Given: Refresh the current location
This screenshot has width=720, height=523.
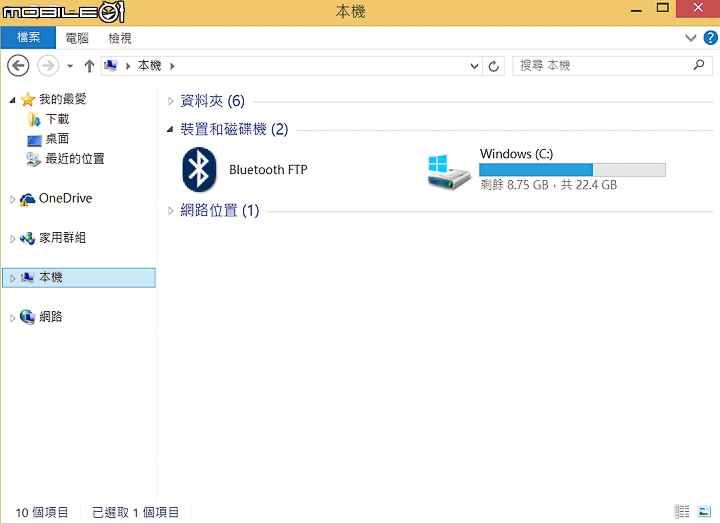Looking at the screenshot, I should pyautogui.click(x=494, y=66).
